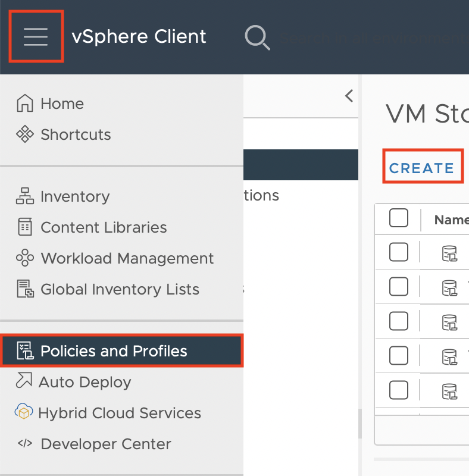
Task: Click the Content Libraries icon
Action: coord(25,227)
